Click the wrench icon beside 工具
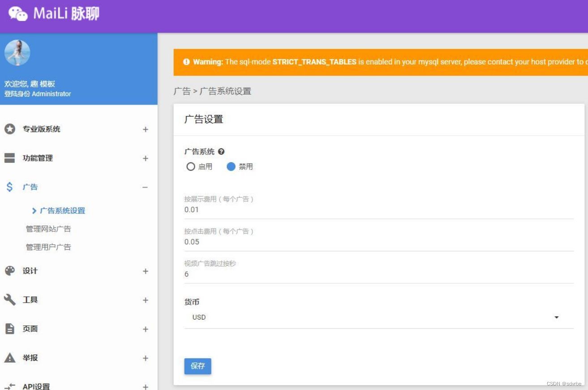This screenshot has height=390, width=588. tap(10, 300)
